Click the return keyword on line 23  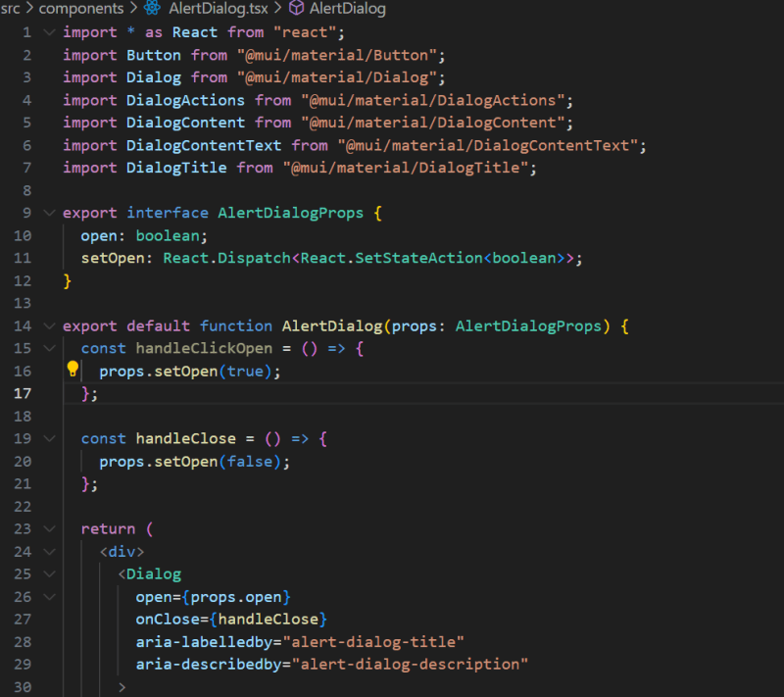[108, 529]
